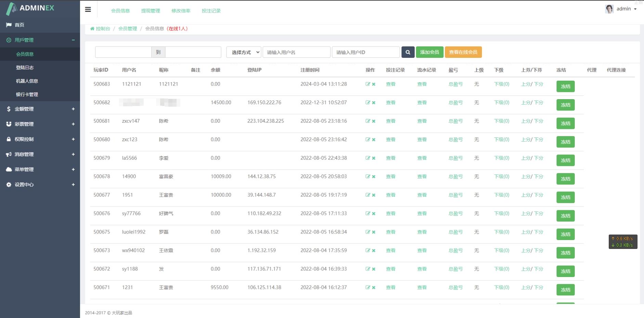
Task: Freeze the account of user la5566
Action: tap(565, 160)
